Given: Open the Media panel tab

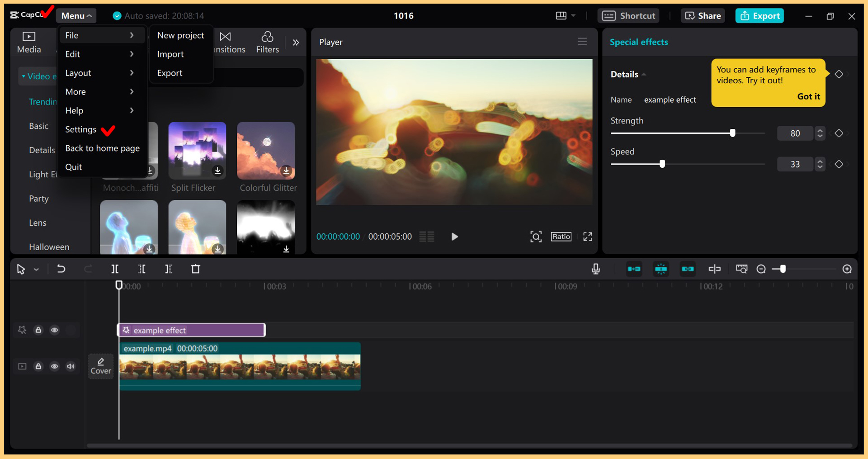Looking at the screenshot, I should pyautogui.click(x=29, y=43).
